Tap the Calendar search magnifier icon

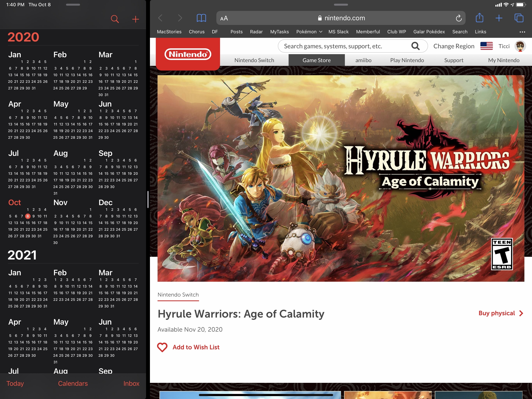point(115,19)
